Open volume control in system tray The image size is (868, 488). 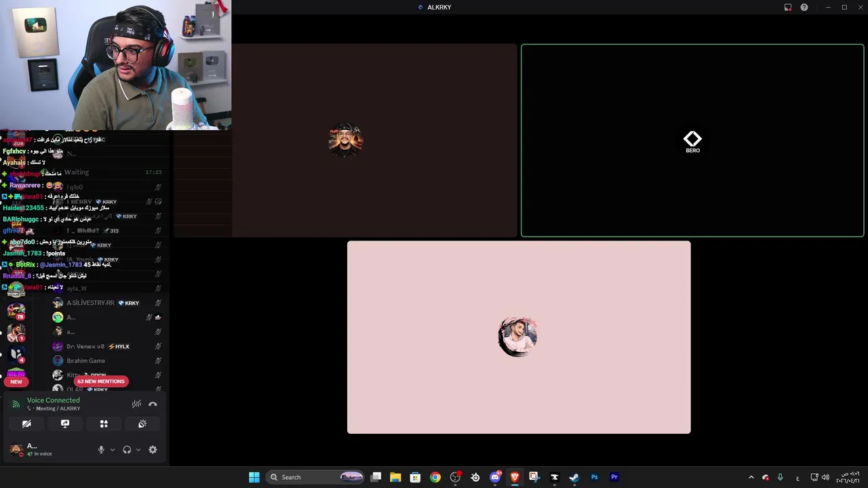coord(825,477)
